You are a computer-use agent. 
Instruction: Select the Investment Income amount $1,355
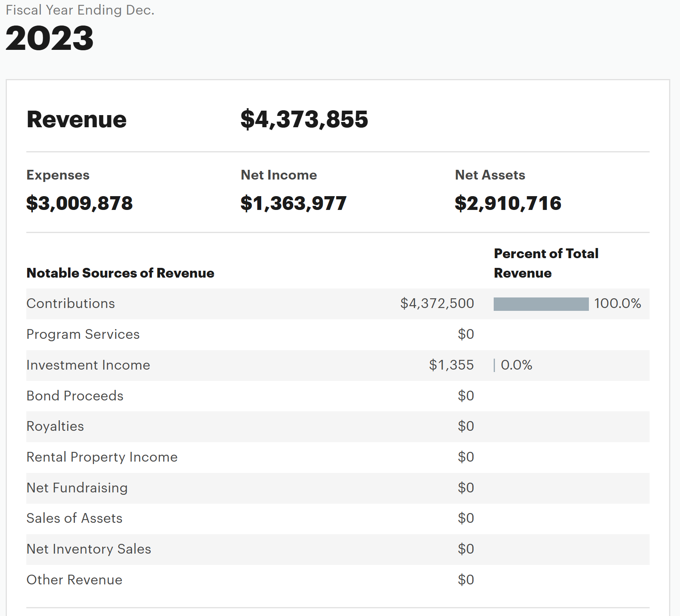click(452, 365)
